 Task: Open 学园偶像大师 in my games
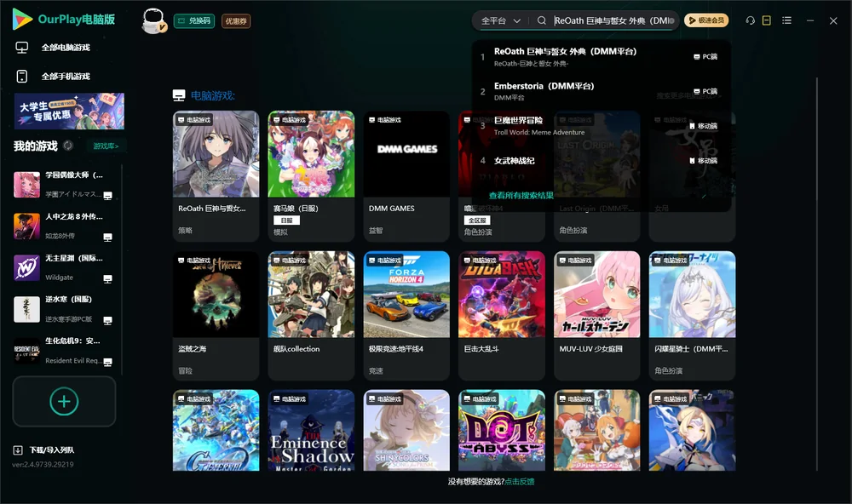click(63, 185)
